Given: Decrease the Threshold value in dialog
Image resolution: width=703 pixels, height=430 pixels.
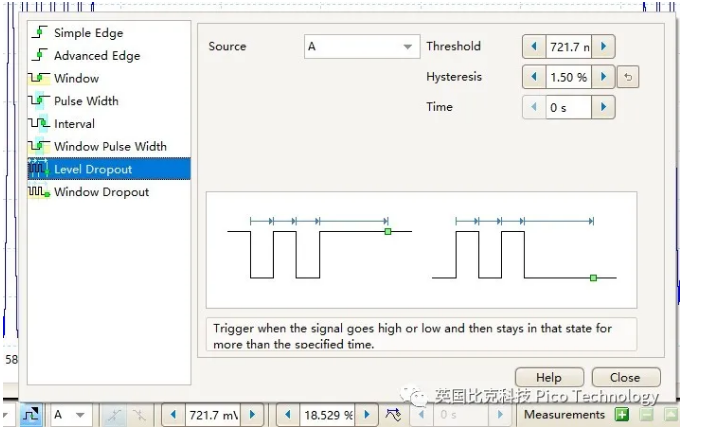Looking at the screenshot, I should tap(534, 47).
